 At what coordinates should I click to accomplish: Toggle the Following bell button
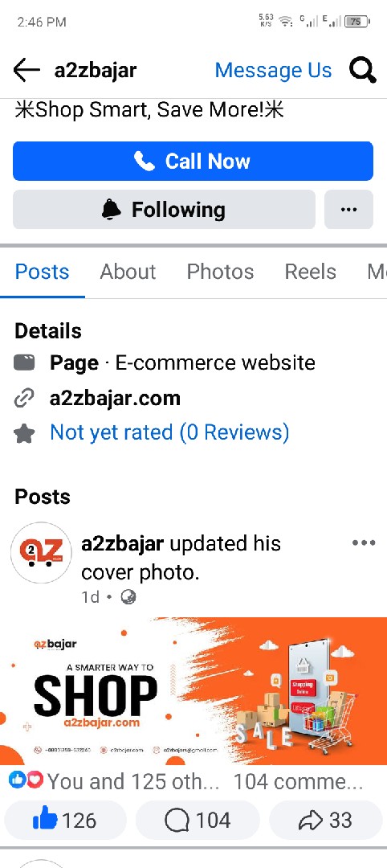[165, 209]
